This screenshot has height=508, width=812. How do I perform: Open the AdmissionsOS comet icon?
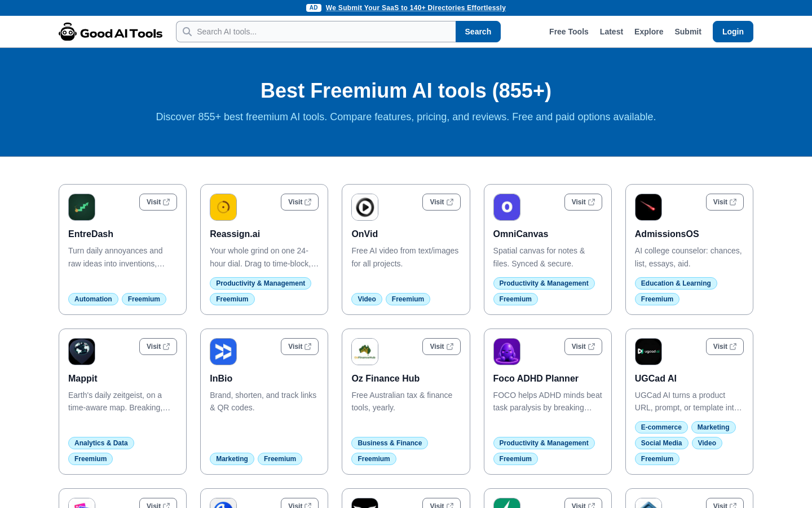point(648,207)
